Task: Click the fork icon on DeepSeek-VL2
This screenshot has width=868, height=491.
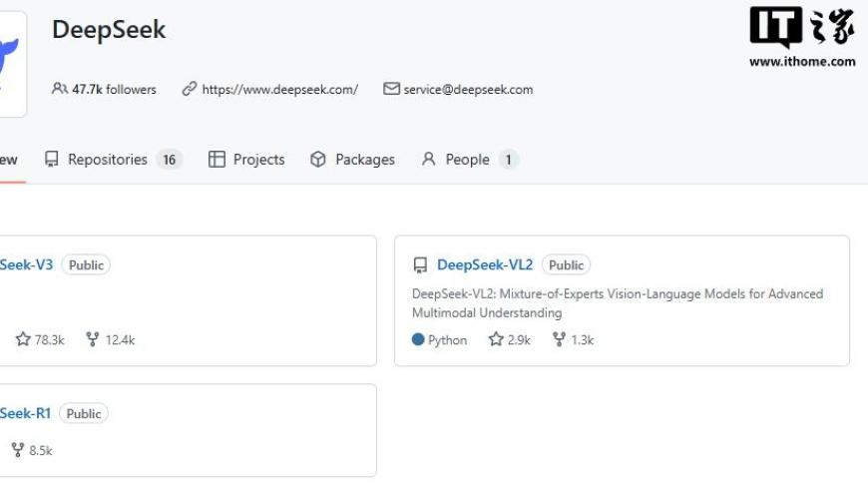Action: (559, 339)
